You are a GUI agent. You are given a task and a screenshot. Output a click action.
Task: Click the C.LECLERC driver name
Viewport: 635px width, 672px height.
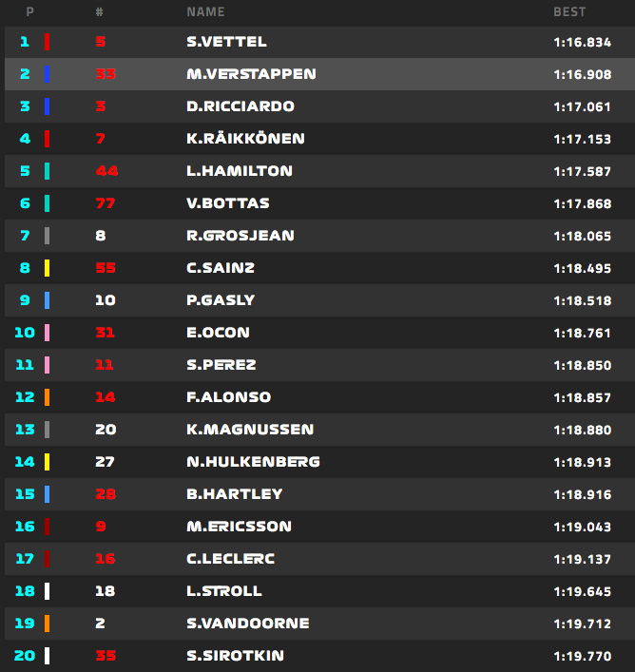(x=230, y=559)
